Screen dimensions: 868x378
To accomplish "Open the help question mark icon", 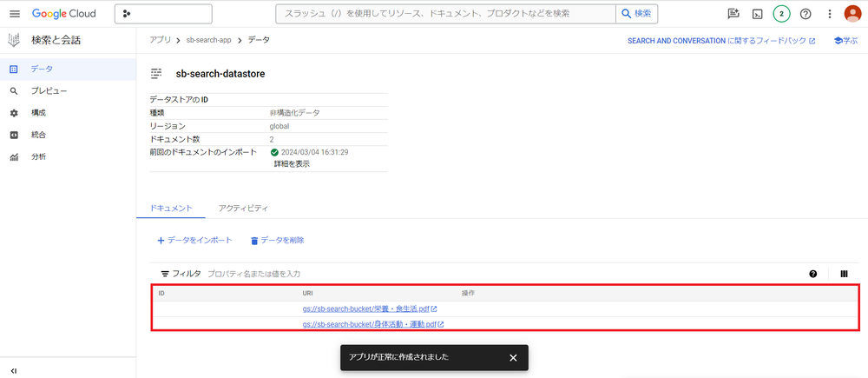I will pos(806,15).
